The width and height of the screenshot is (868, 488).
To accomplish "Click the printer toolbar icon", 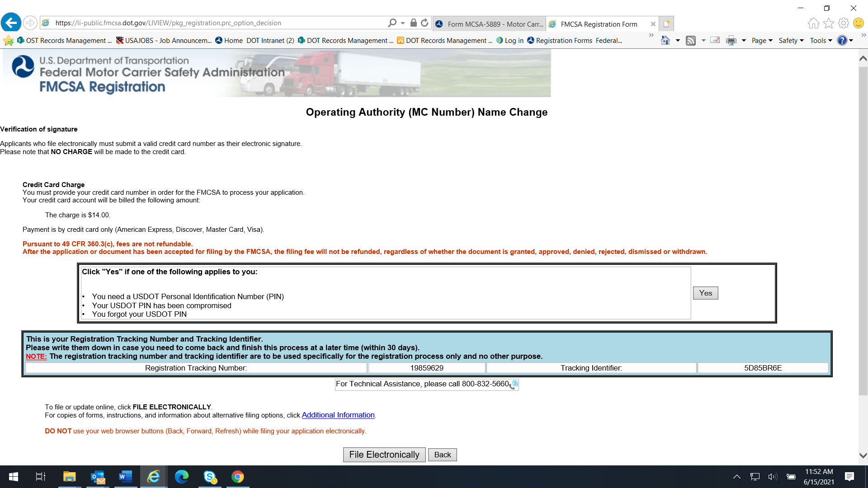I will (731, 41).
